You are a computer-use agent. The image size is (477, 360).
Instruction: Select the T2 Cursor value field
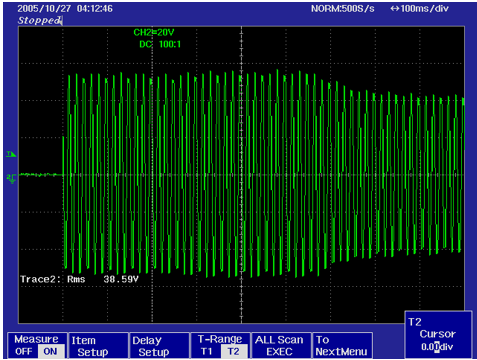click(437, 347)
